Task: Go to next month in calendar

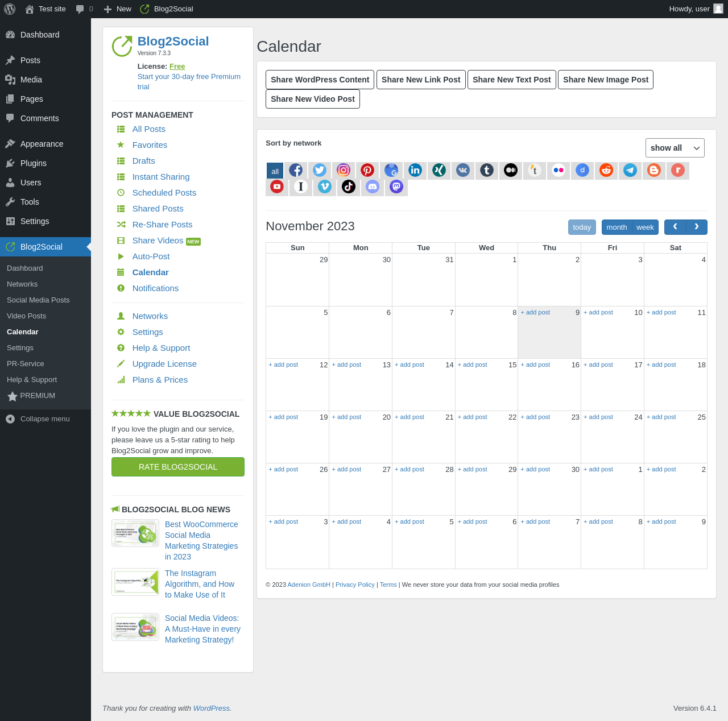Action: click(697, 227)
